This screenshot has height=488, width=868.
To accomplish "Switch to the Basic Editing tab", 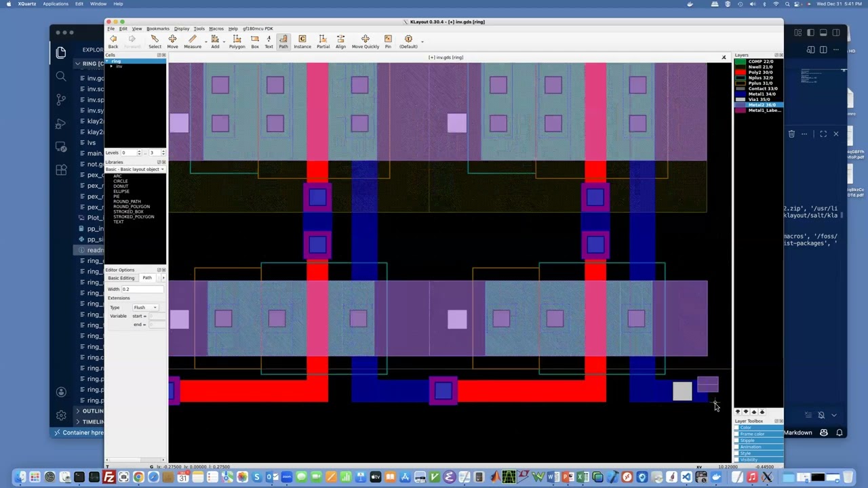I will click(121, 278).
